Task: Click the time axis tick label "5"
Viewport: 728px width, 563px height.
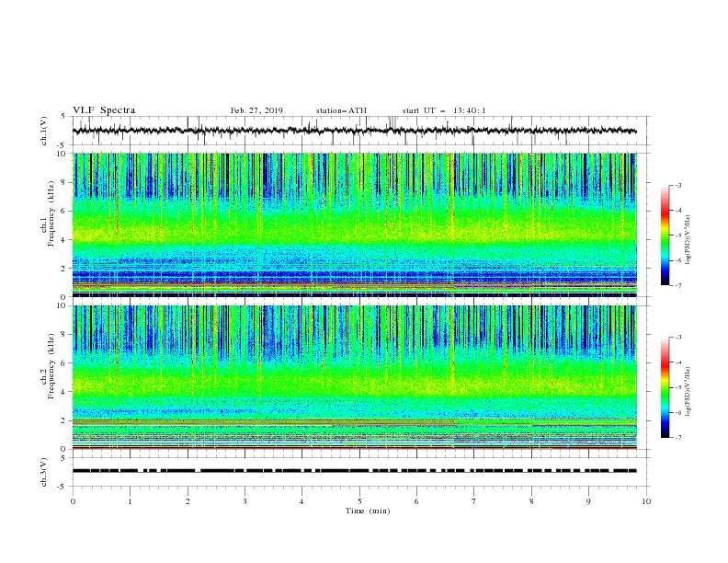Action: point(359,501)
